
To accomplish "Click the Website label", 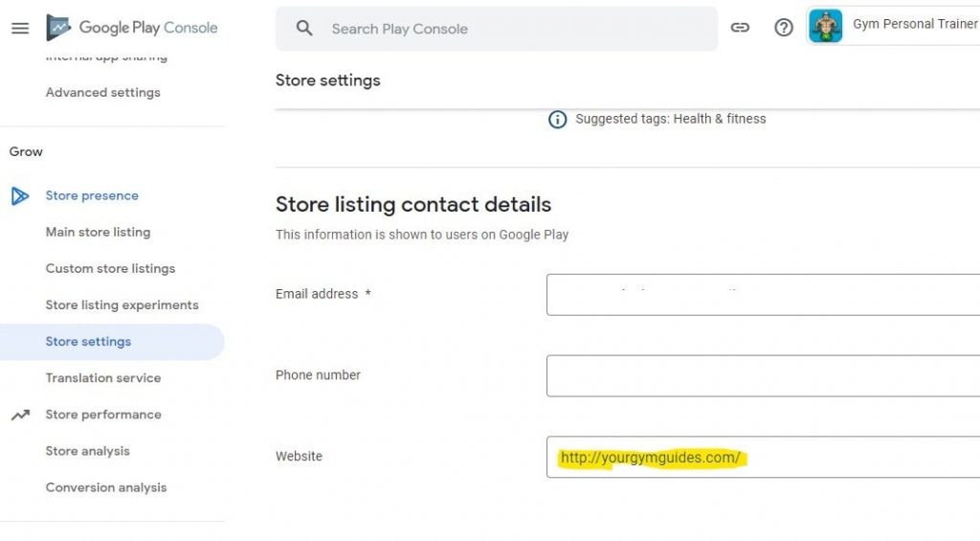I will [299, 457].
